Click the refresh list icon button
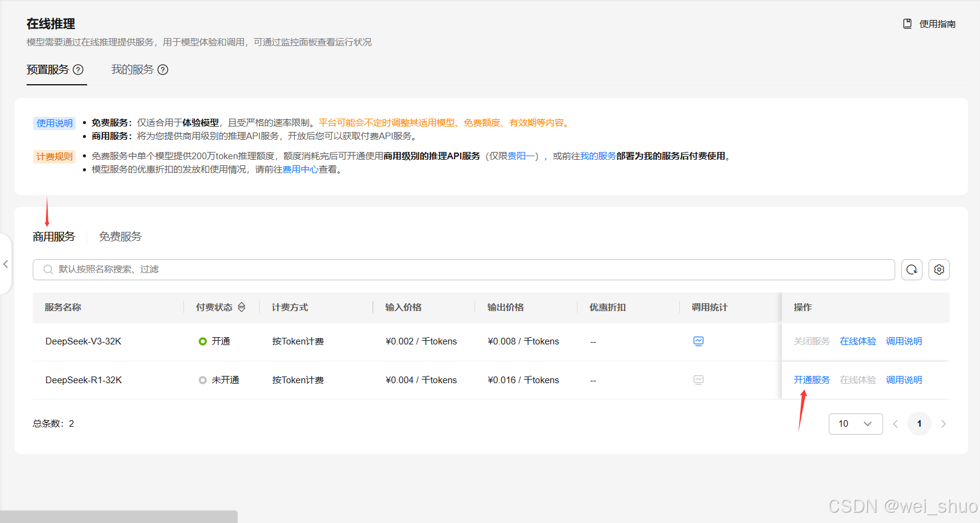Image resolution: width=980 pixels, height=523 pixels. click(x=912, y=269)
